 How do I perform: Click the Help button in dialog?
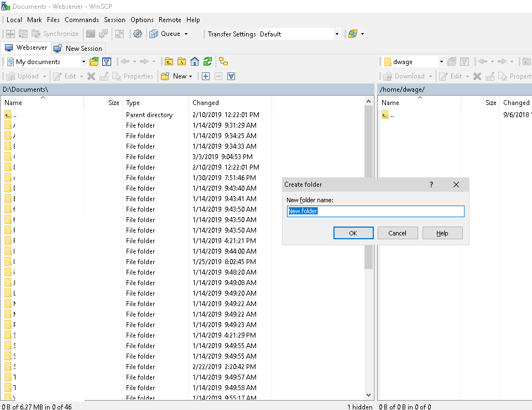point(442,233)
